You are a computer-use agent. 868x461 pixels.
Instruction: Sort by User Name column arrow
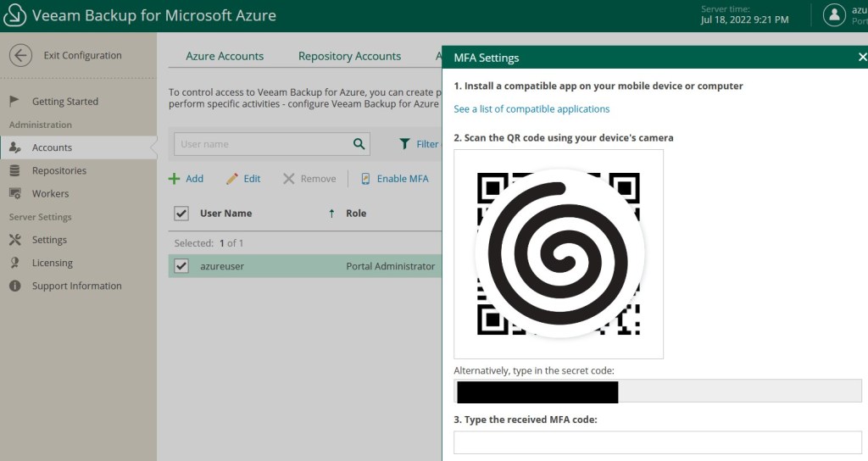[x=331, y=214]
